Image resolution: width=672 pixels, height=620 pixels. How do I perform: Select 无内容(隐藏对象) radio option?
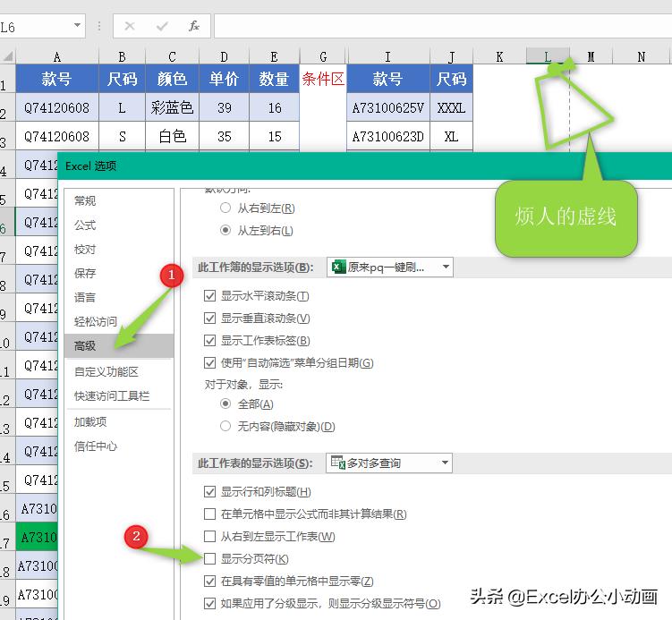point(225,427)
